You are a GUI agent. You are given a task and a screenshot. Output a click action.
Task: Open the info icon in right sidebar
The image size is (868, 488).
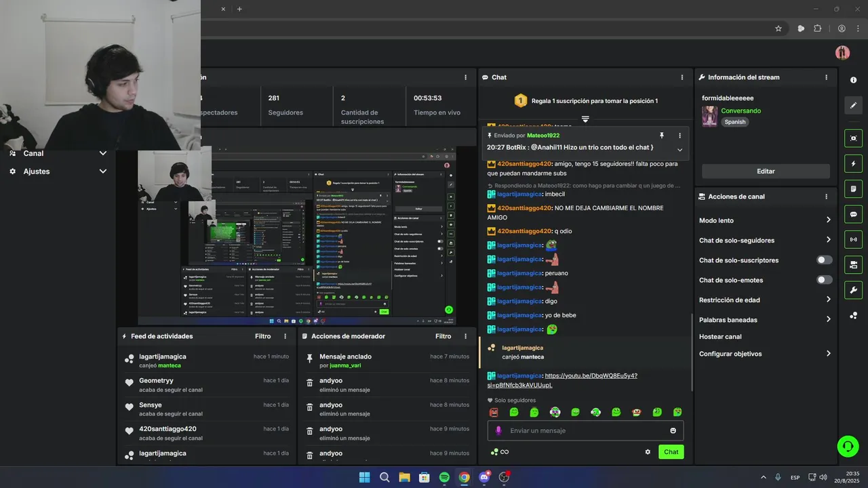point(853,80)
